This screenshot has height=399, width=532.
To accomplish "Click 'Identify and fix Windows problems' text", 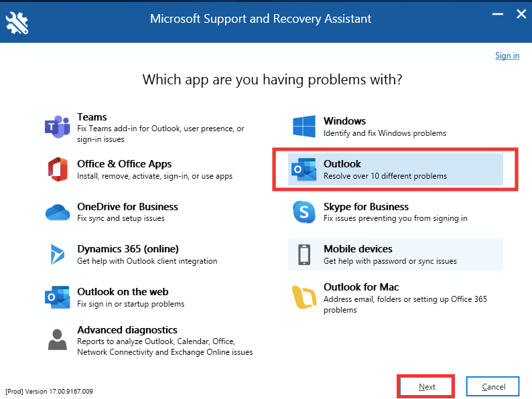I will (x=385, y=133).
